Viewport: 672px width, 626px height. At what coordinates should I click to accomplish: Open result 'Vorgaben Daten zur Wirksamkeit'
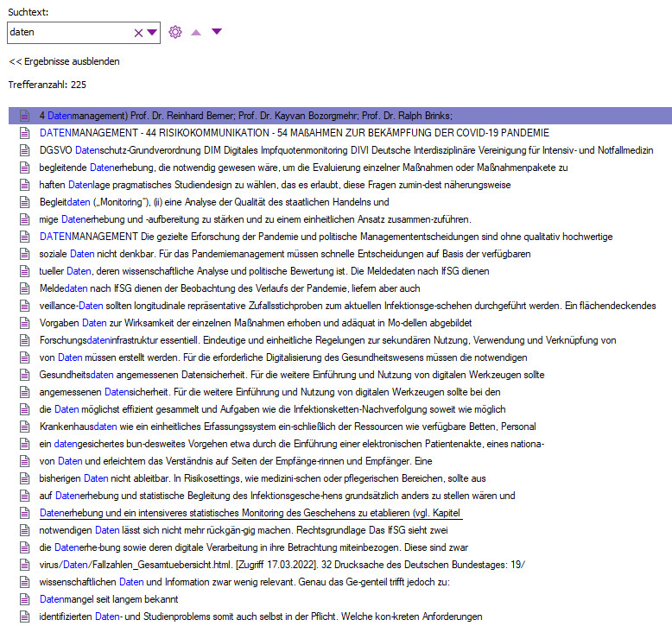(x=256, y=323)
